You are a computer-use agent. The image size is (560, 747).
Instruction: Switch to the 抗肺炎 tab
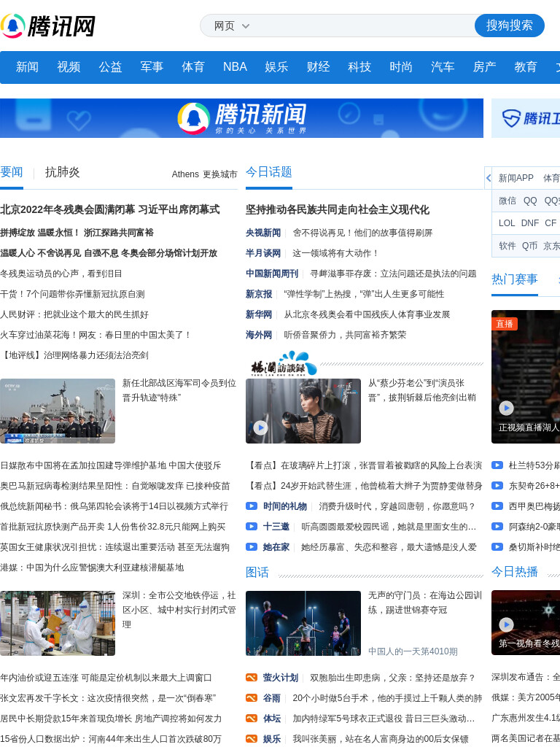tap(63, 172)
